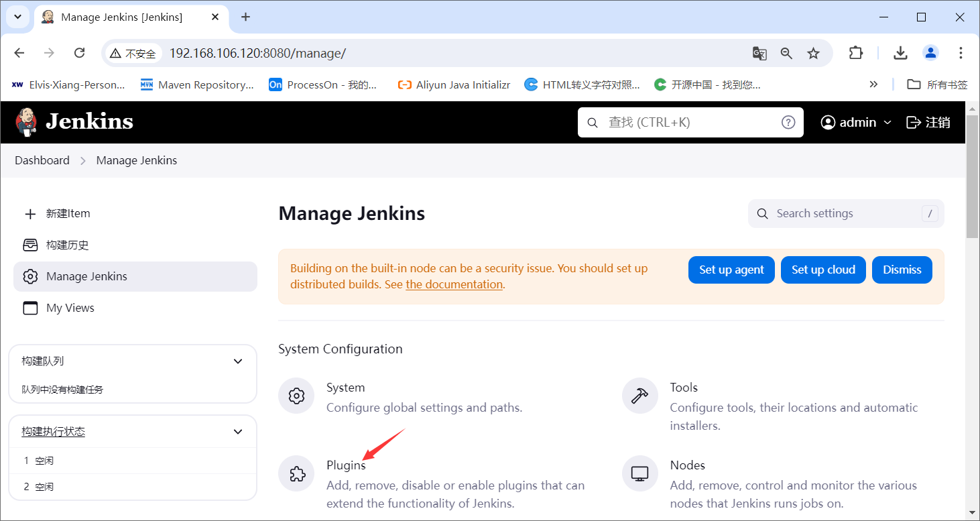This screenshot has width=980, height=521.
Task: Open the documentation link in the warning
Action: click(454, 284)
